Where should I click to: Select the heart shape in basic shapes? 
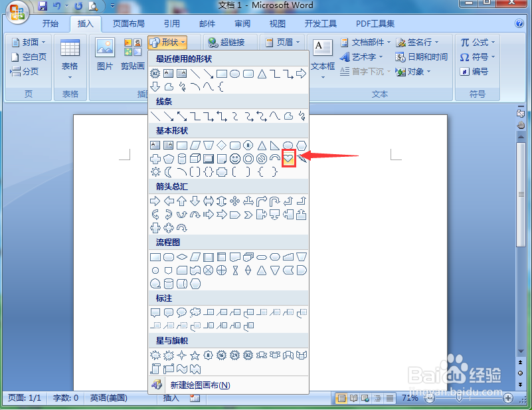click(x=288, y=158)
